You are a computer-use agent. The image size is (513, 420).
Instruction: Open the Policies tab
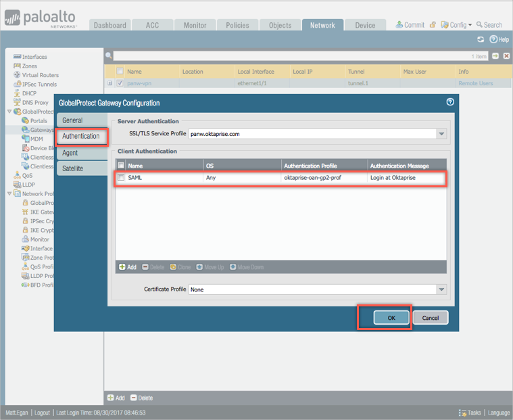237,25
